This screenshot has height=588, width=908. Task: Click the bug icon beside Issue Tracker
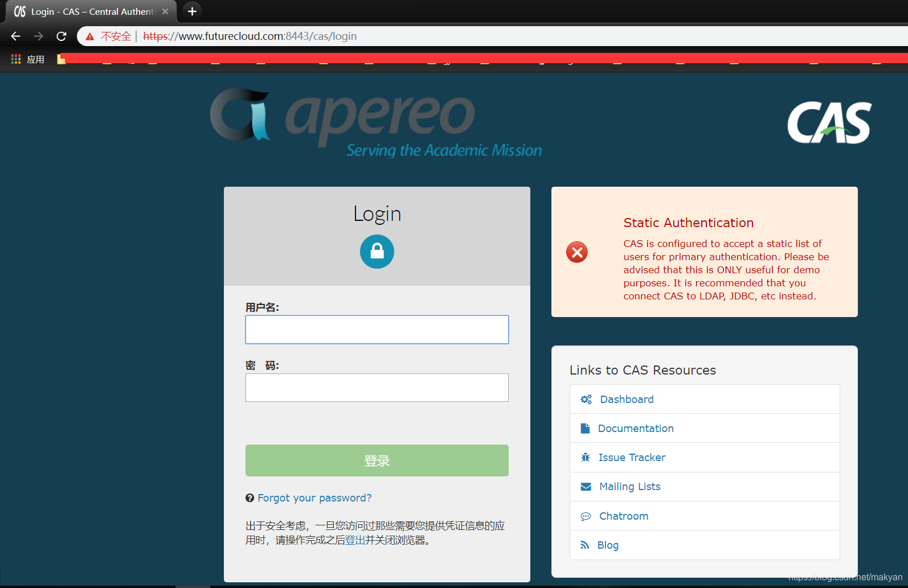[586, 458]
